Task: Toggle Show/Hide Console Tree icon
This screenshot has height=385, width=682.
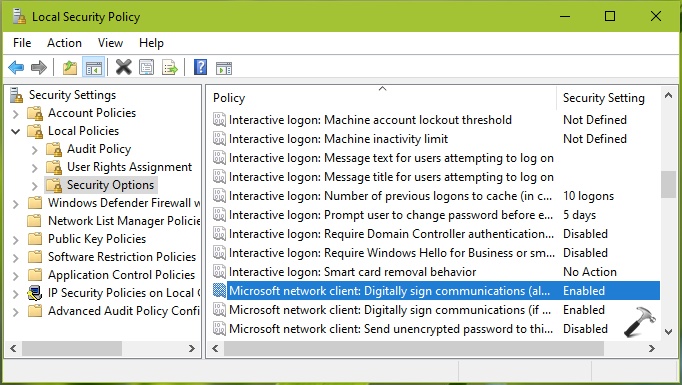Action: click(x=94, y=68)
